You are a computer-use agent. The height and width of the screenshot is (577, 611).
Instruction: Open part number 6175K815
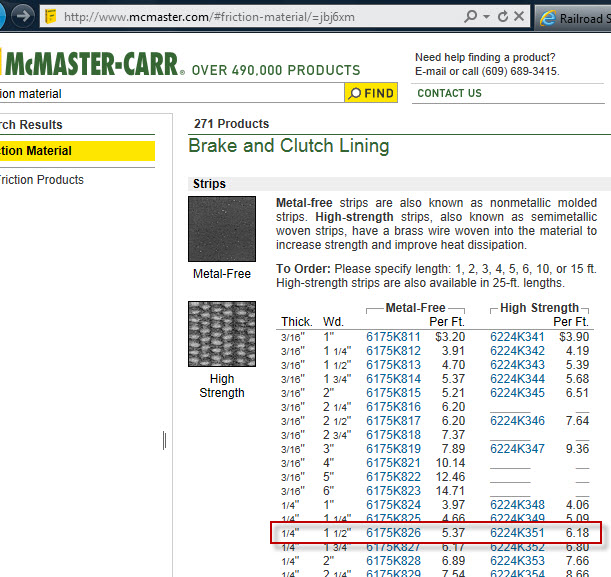[x=393, y=393]
